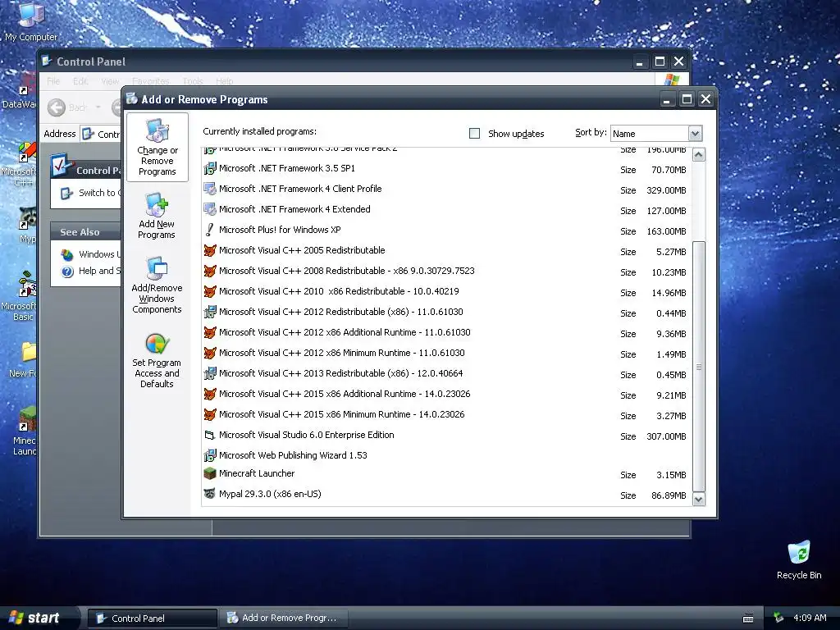The width and height of the screenshot is (840, 630).
Task: Click icon of Visual C++ 2010 x86 Redistributable
Action: pyautogui.click(x=209, y=291)
